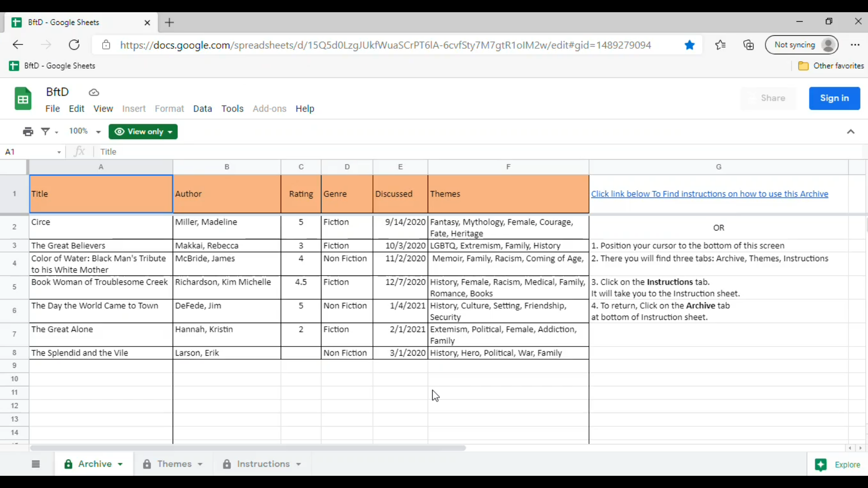
Task: Open the filter views funnel icon
Action: 46,131
